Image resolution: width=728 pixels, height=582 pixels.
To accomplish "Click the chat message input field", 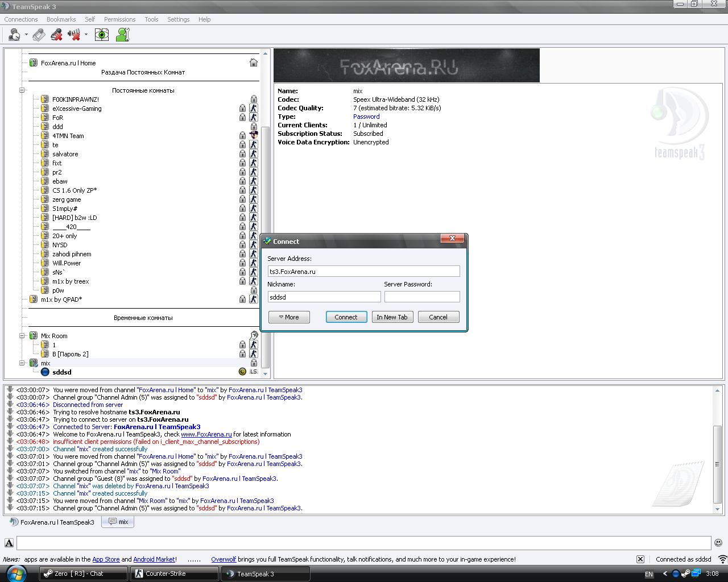I will tap(364, 543).
